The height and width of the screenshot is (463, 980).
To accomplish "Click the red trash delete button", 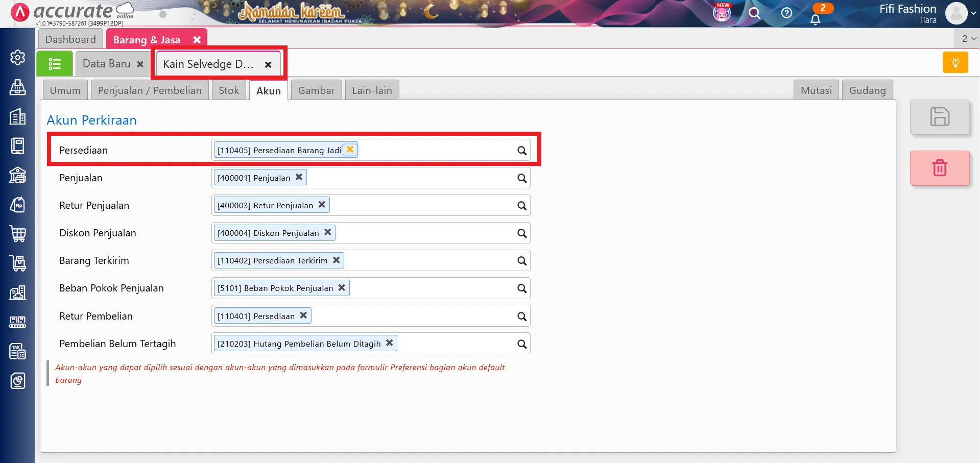I will pyautogui.click(x=939, y=168).
